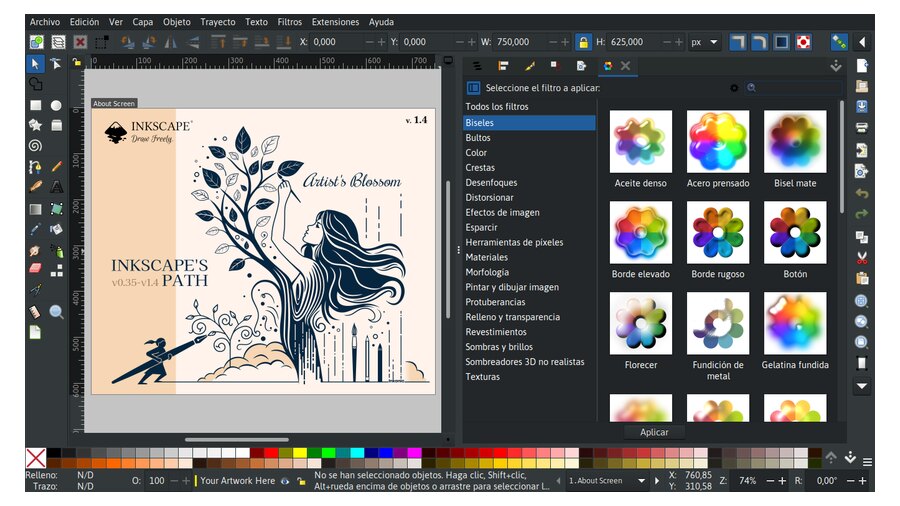Open the dock panel options arrow
900x506 pixels.
[x=836, y=66]
